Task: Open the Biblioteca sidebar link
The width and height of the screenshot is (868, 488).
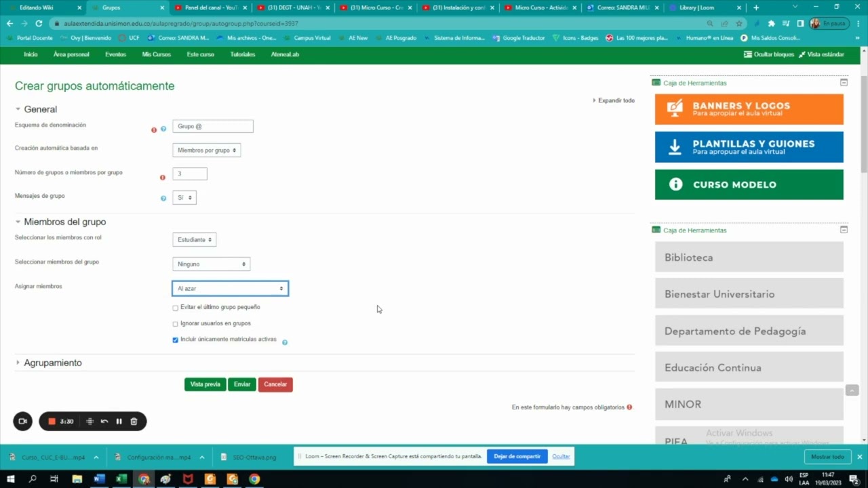Action: [749, 258]
